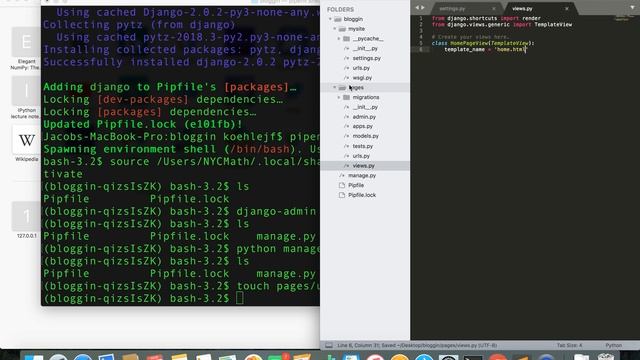640x360 pixels.
Task: Place cursor on 'from django.shortcuts import render' line
Action: tap(486, 18)
